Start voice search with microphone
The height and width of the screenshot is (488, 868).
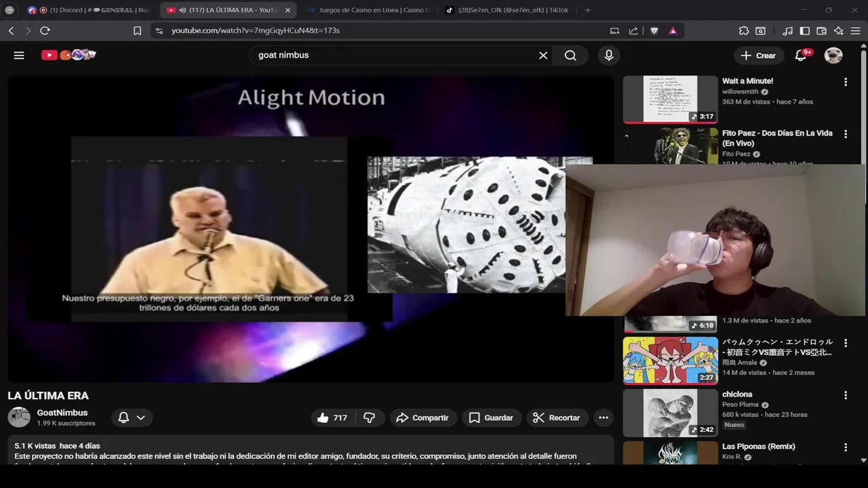tap(609, 56)
